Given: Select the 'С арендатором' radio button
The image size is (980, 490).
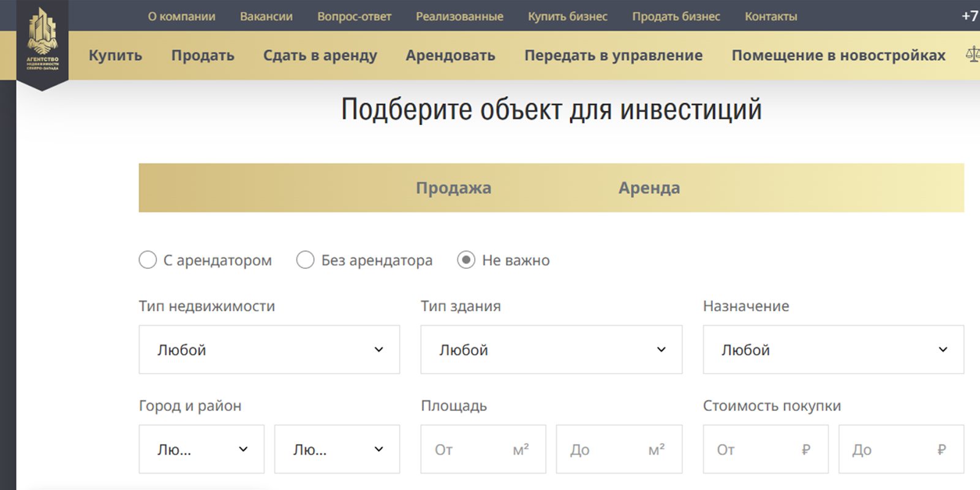Looking at the screenshot, I should [x=148, y=260].
